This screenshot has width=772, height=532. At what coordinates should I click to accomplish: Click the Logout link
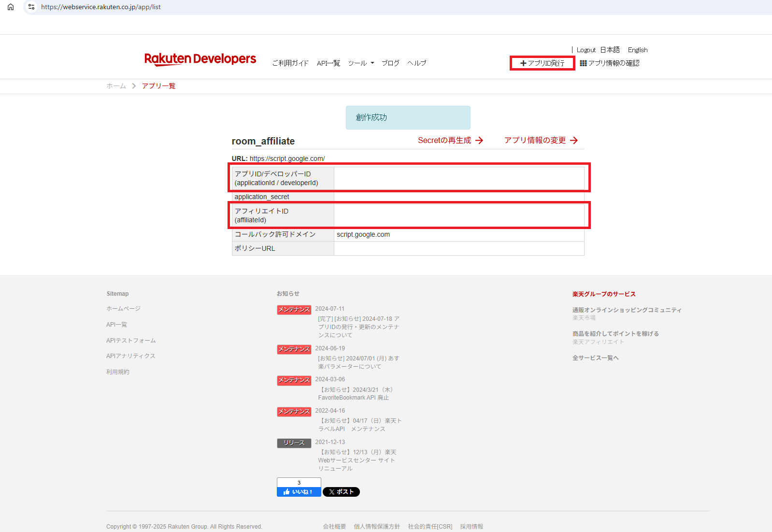(x=586, y=50)
